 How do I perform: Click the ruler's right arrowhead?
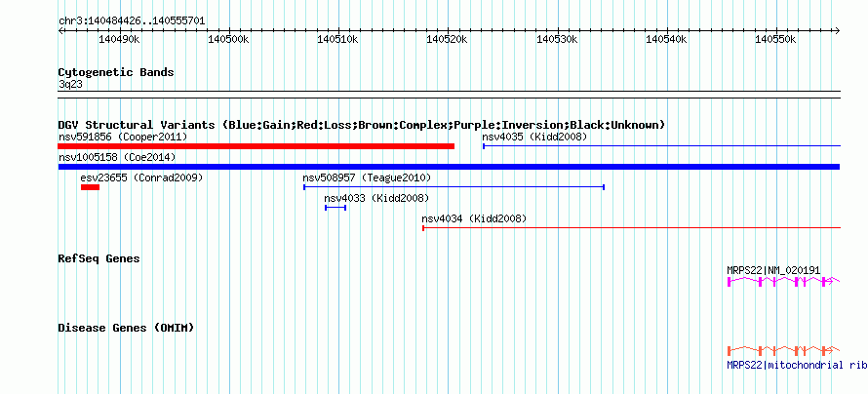coord(838,31)
